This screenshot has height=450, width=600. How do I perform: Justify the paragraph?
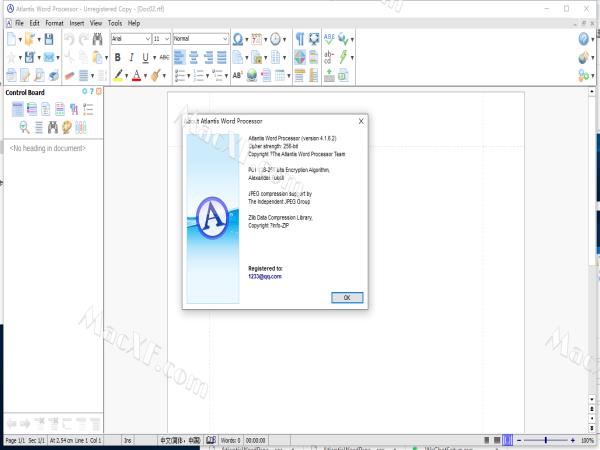click(222, 57)
